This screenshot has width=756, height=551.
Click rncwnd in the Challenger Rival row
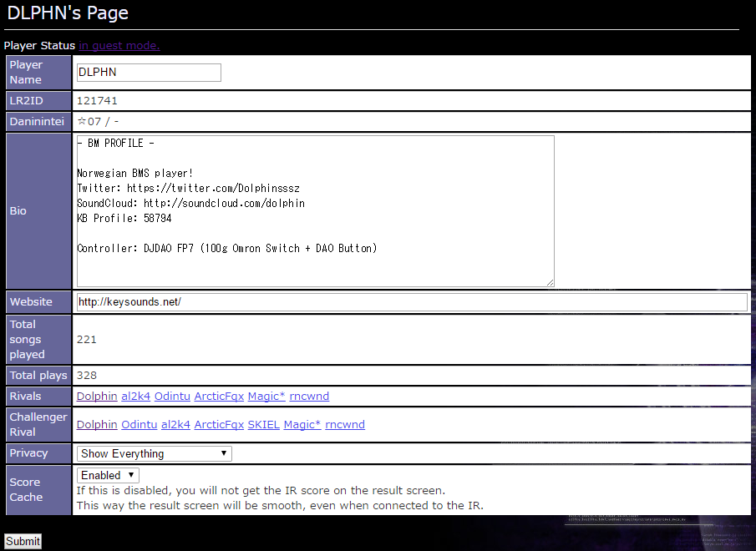[345, 425]
